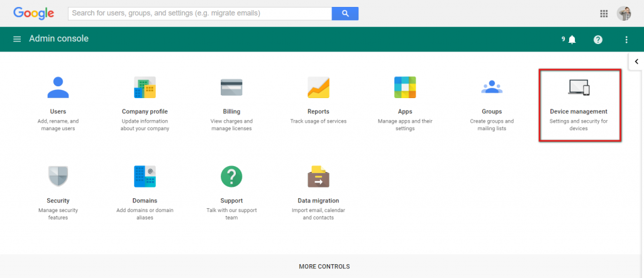Click the Billing credit card icon
This screenshot has width=644, height=278.
click(231, 87)
